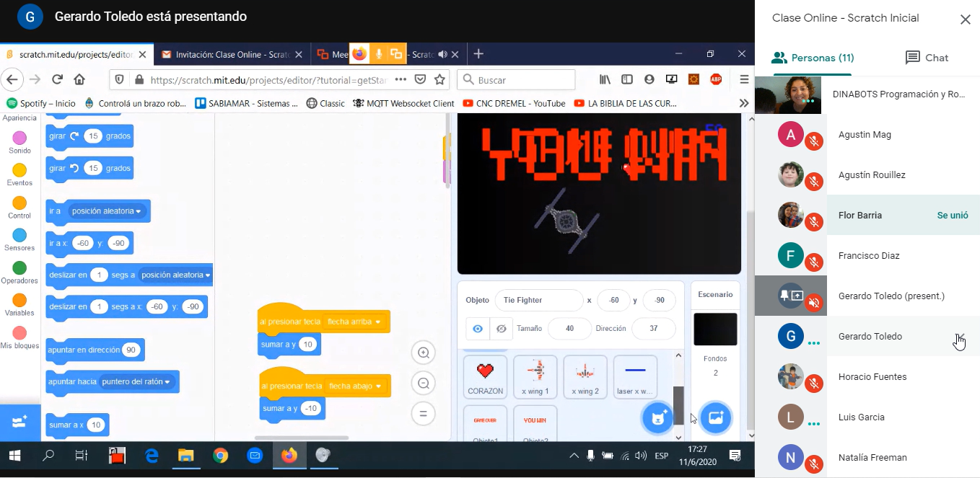
Task: Click the zoom out magnifier in workspace
Action: pyautogui.click(x=424, y=384)
